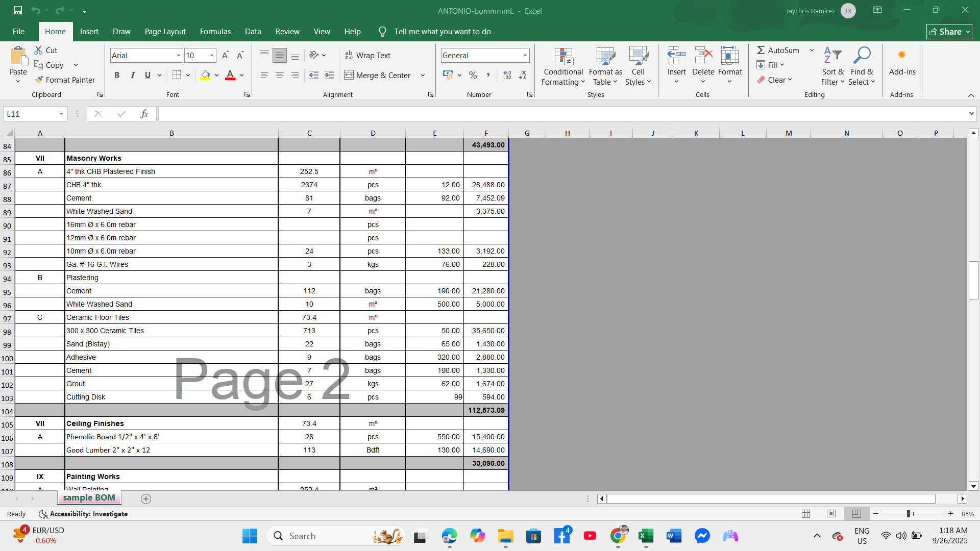Click the Format Painter brush icon
980x551 pixels.
tap(39, 80)
